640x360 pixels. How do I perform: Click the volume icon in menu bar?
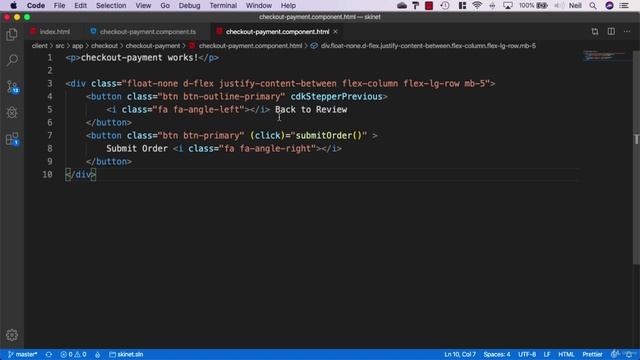coord(559,5)
